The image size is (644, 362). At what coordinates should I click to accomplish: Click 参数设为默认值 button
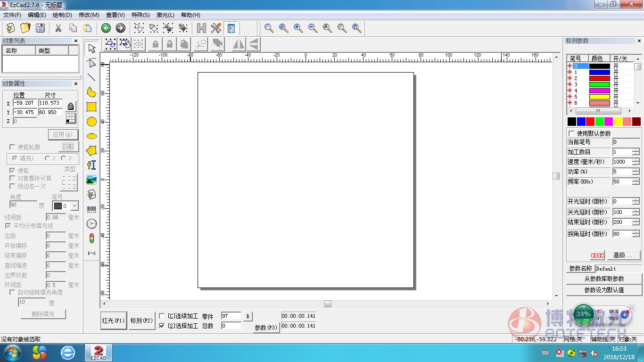point(604,290)
